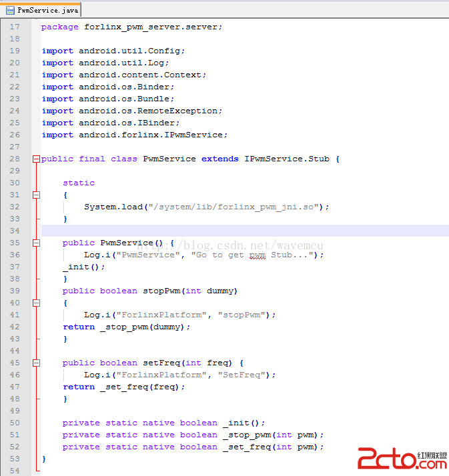Click line number 17 in the gutter
The width and height of the screenshot is (449, 476).
[x=15, y=27]
